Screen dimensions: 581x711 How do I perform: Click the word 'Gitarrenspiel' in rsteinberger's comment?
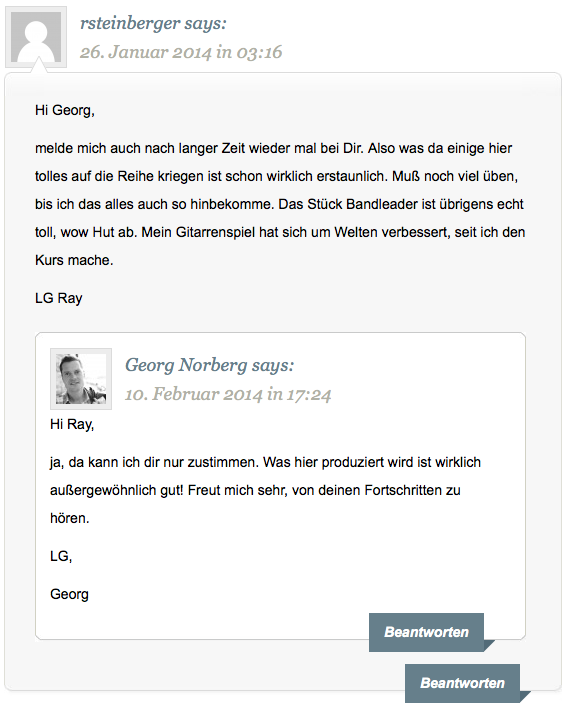215,232
